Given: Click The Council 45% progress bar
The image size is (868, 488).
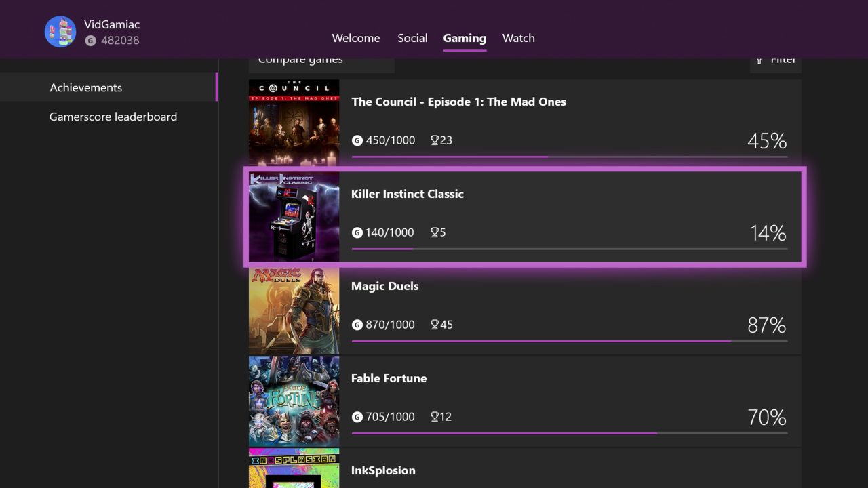Looking at the screenshot, I should 570,157.
